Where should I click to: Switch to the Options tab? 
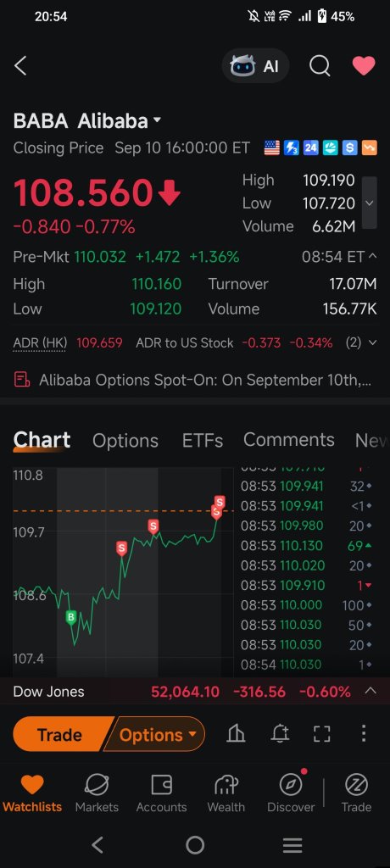coord(125,441)
